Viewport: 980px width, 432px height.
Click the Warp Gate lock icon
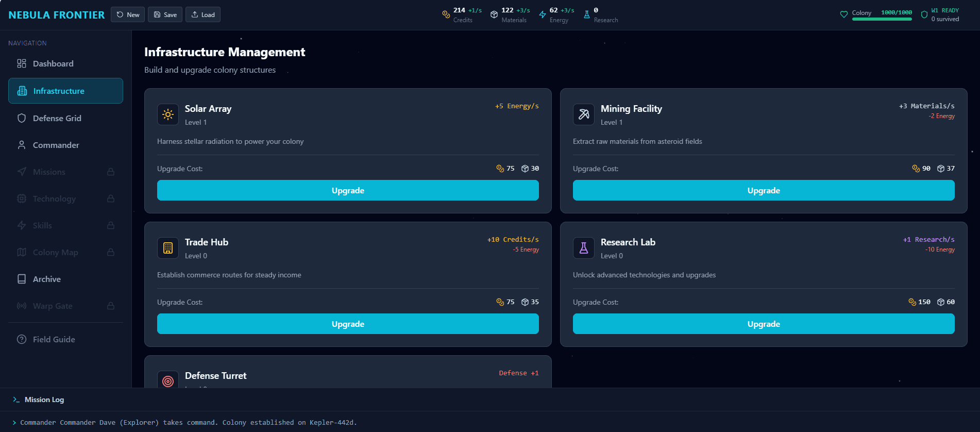(x=111, y=306)
